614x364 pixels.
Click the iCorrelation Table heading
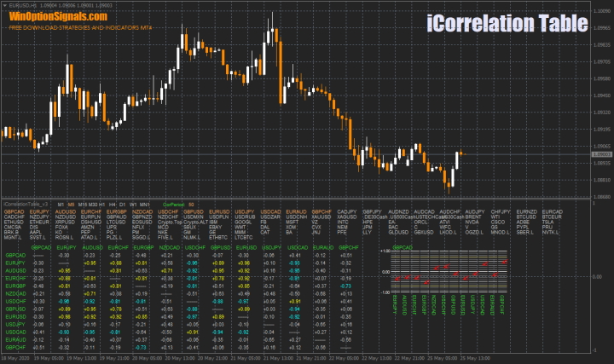click(x=507, y=24)
